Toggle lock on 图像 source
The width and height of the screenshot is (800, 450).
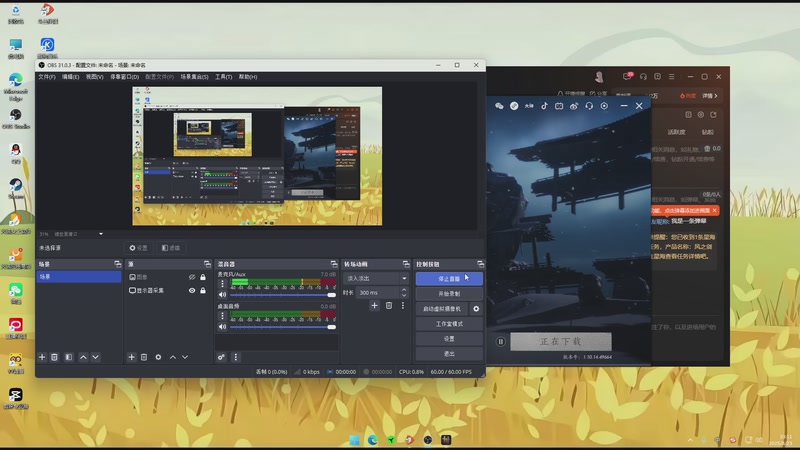(x=203, y=277)
